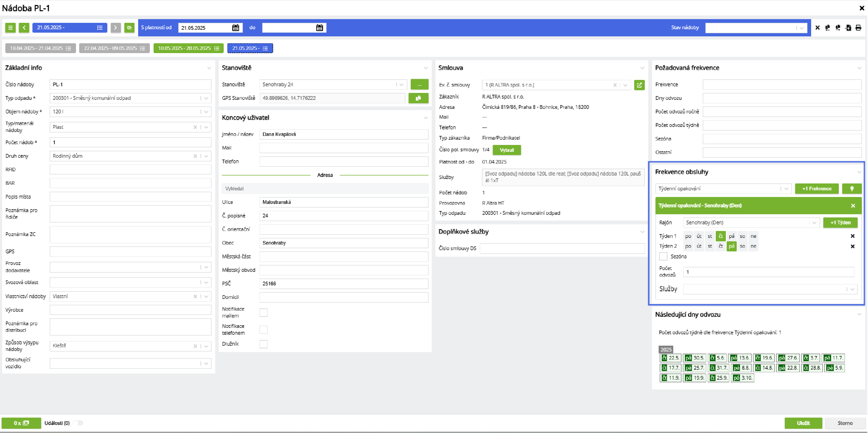
Task: Open contract in new window icon
Action: (639, 85)
